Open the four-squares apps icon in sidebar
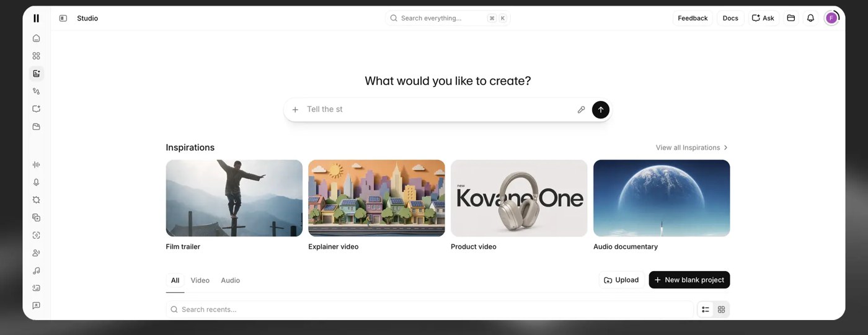 tap(36, 56)
